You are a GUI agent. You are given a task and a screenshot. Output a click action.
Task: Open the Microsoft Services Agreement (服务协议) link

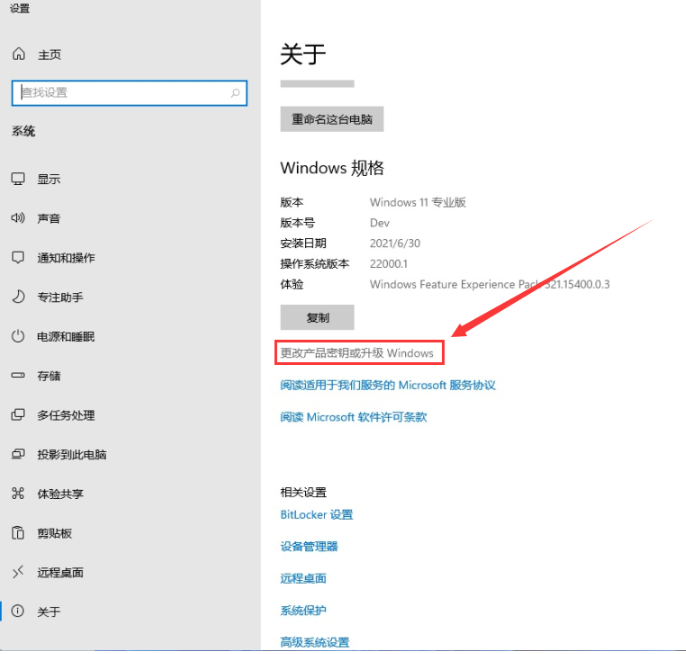coord(387,385)
